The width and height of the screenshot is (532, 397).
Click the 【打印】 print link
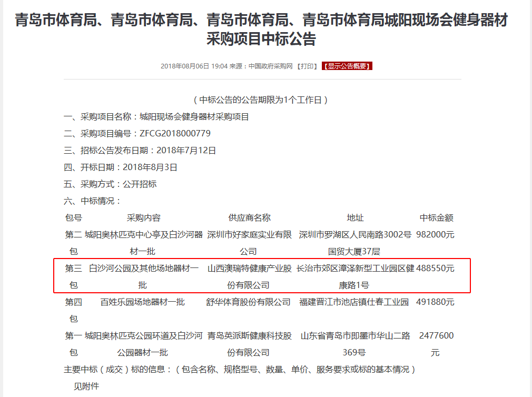307,66
